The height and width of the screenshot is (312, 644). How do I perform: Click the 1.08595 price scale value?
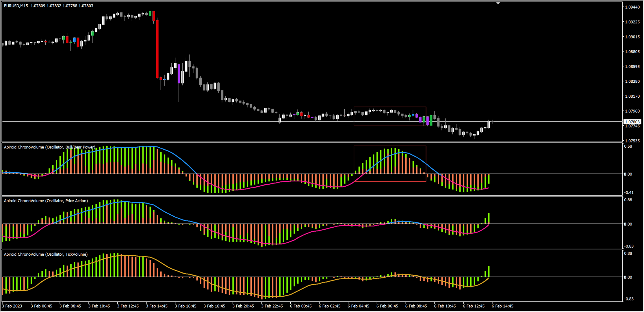coord(632,66)
